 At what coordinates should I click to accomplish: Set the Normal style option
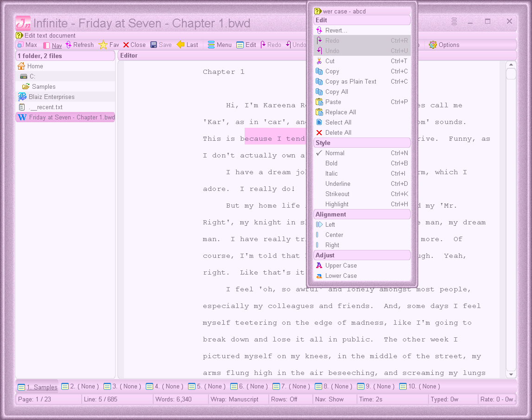tap(362, 153)
